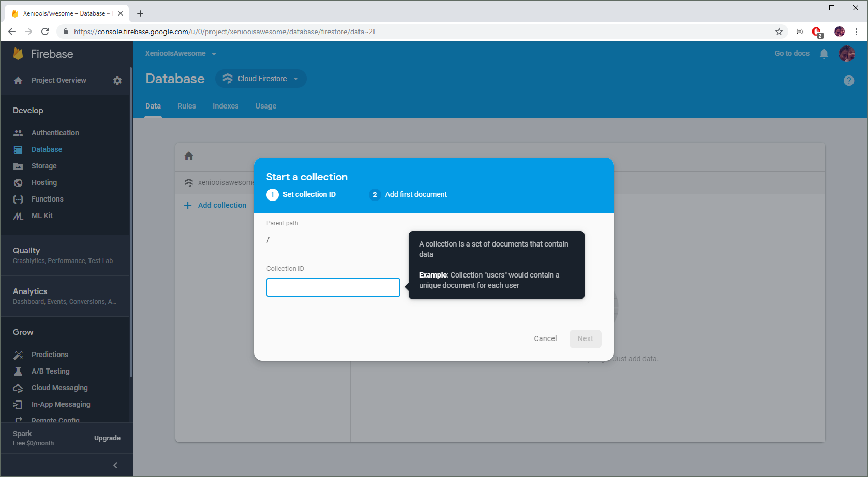Viewport: 868px width, 477px height.
Task: Select the Storage folder icon
Action: pos(18,166)
